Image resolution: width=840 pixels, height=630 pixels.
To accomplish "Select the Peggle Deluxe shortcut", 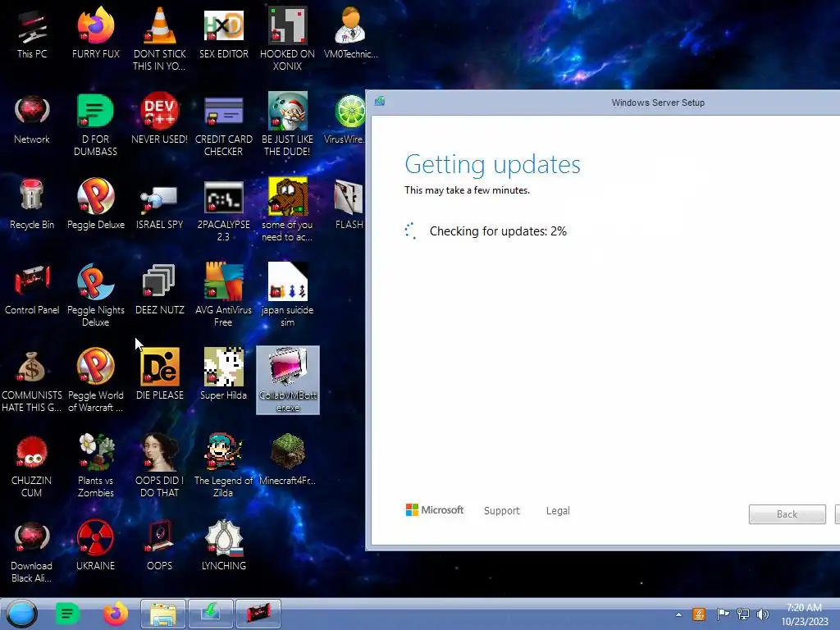I will click(x=95, y=204).
